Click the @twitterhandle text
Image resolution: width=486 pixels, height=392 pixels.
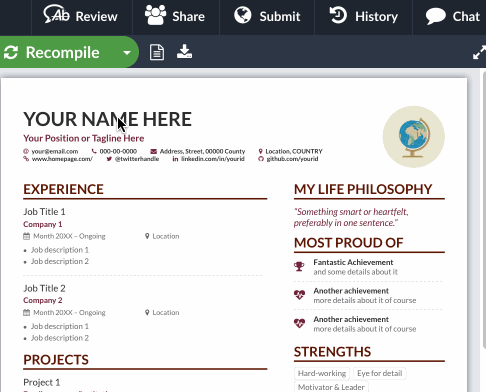pyautogui.click(x=137, y=159)
